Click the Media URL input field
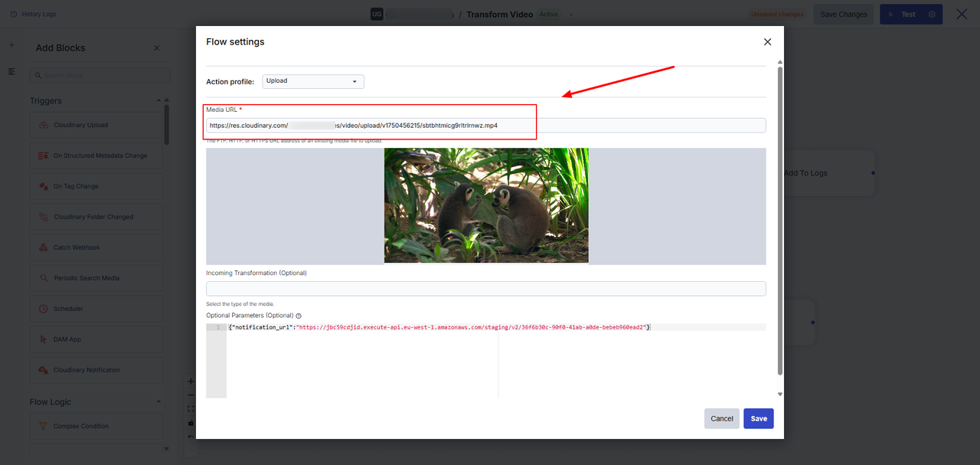This screenshot has width=980, height=465. [485, 126]
